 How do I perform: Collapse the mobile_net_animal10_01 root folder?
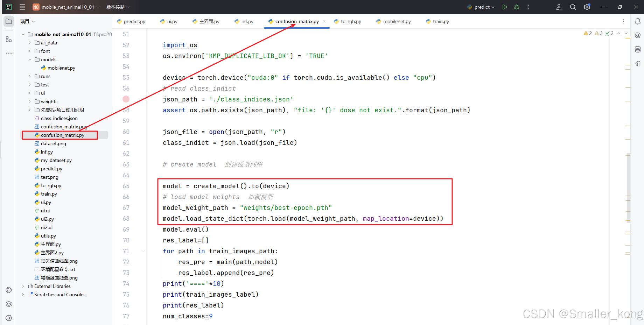pyautogui.click(x=23, y=34)
